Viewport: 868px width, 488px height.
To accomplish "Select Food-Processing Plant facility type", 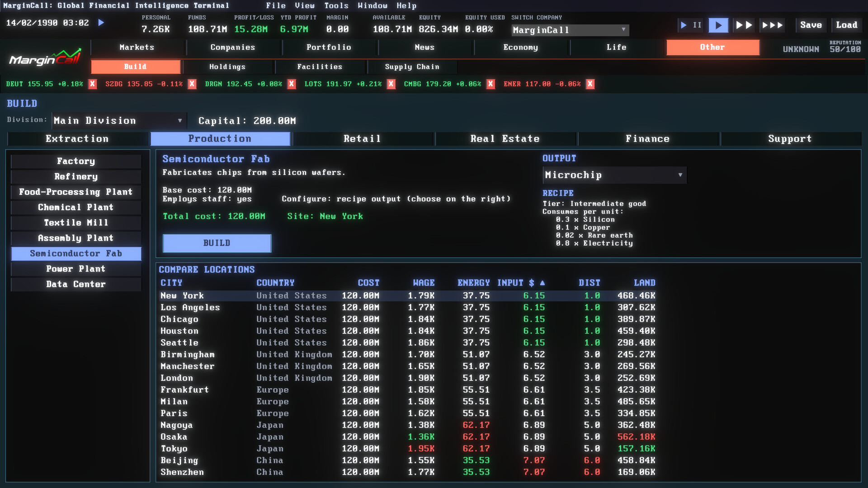I will tap(76, 192).
